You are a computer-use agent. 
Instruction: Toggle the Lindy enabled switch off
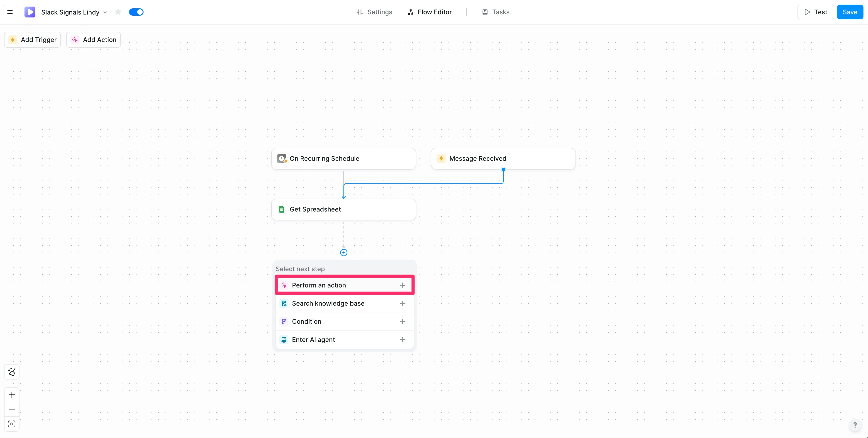click(136, 12)
